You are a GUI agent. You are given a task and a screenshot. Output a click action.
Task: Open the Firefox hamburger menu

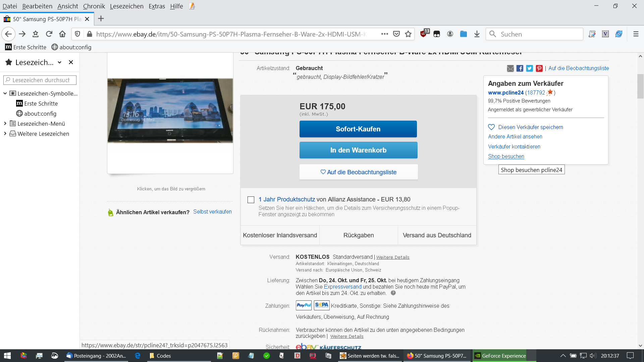636,34
